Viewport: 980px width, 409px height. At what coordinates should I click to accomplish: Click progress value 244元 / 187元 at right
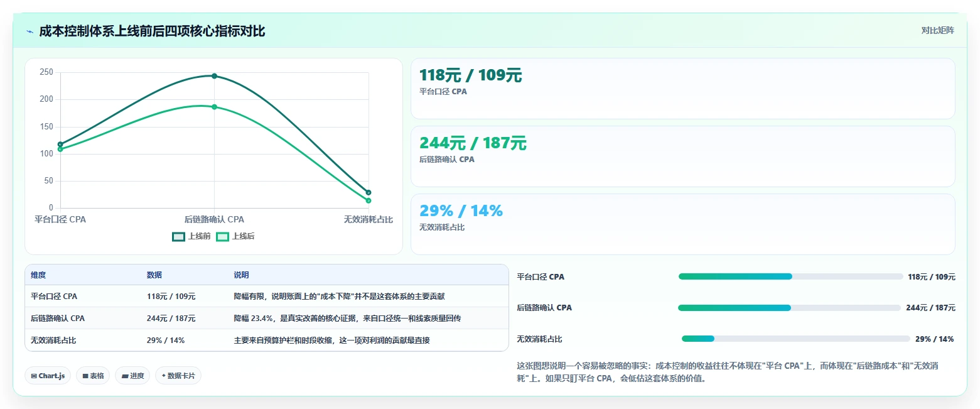click(930, 308)
